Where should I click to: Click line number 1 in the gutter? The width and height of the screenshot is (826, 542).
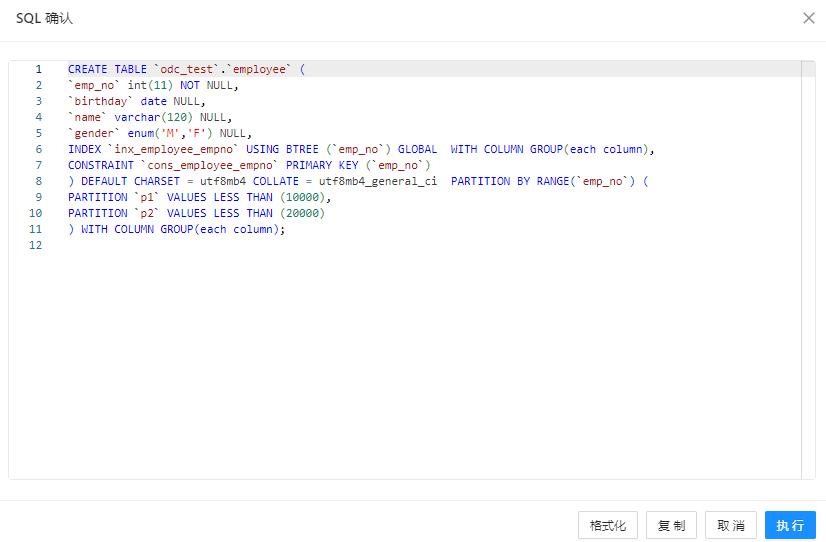pos(38,70)
